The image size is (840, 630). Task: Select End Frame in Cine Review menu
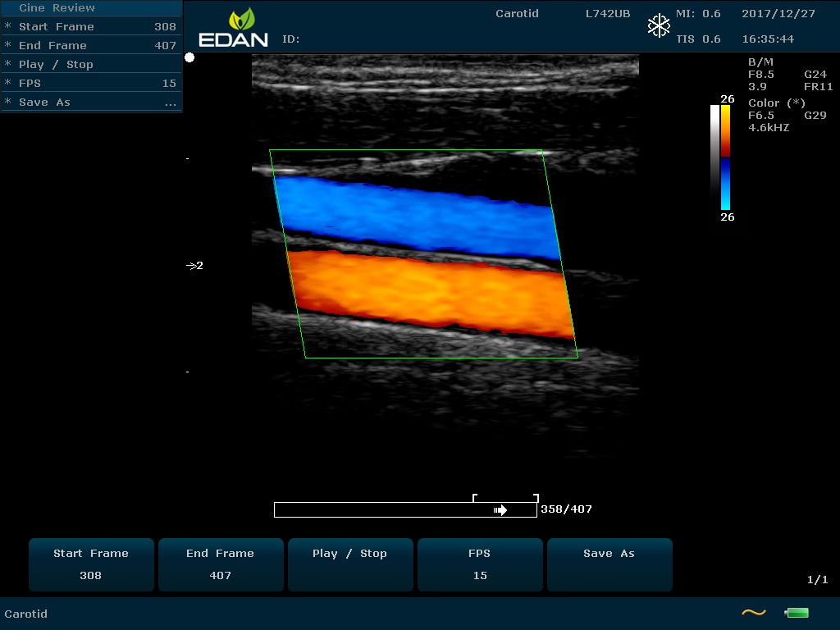coord(91,45)
